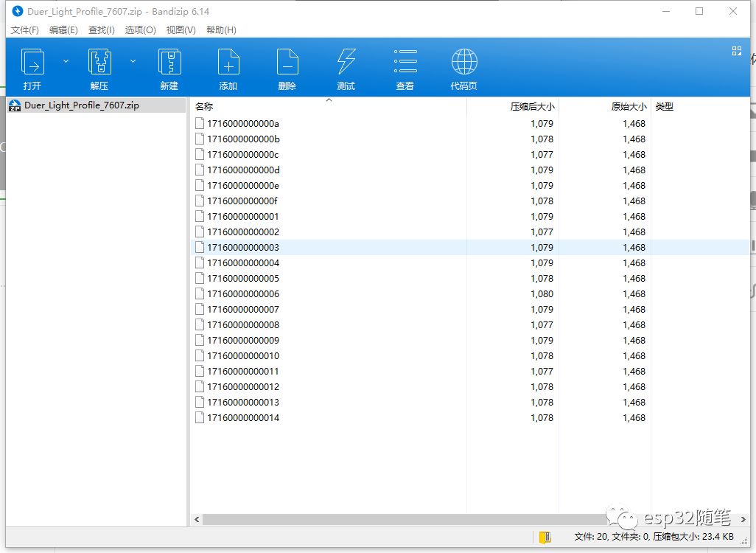Select file 17160000000006

(243, 293)
